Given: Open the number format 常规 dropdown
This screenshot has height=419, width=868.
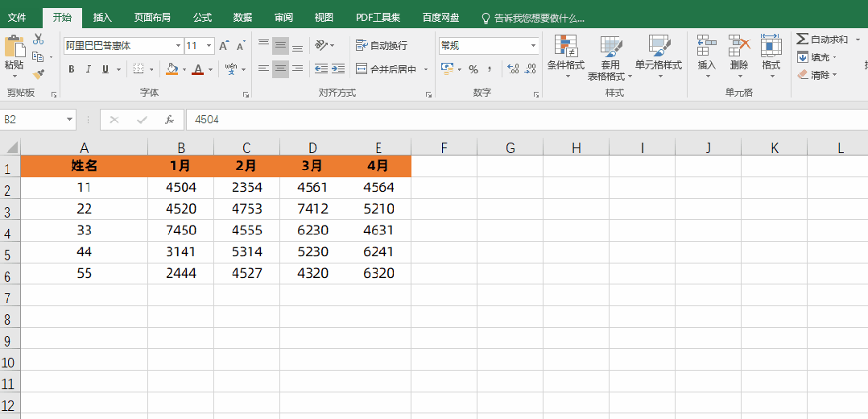Looking at the screenshot, I should point(534,45).
